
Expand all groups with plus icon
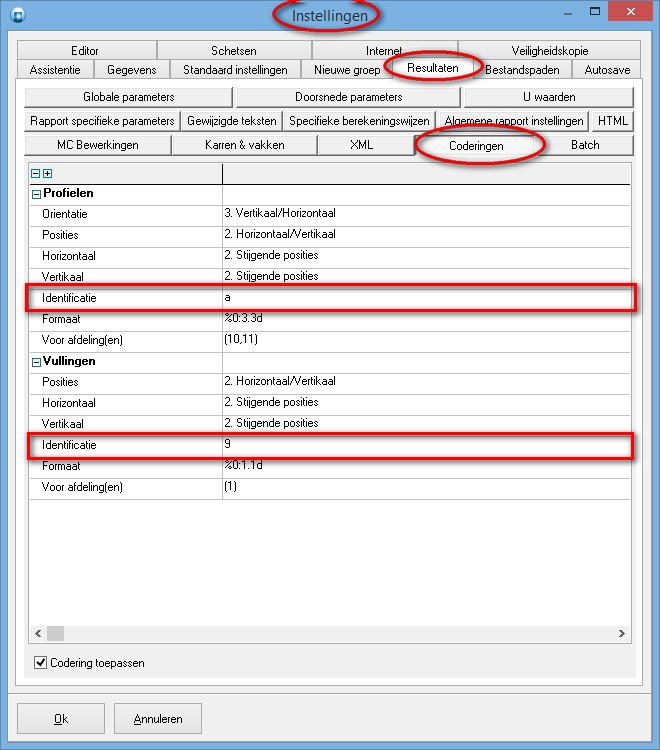(x=47, y=174)
